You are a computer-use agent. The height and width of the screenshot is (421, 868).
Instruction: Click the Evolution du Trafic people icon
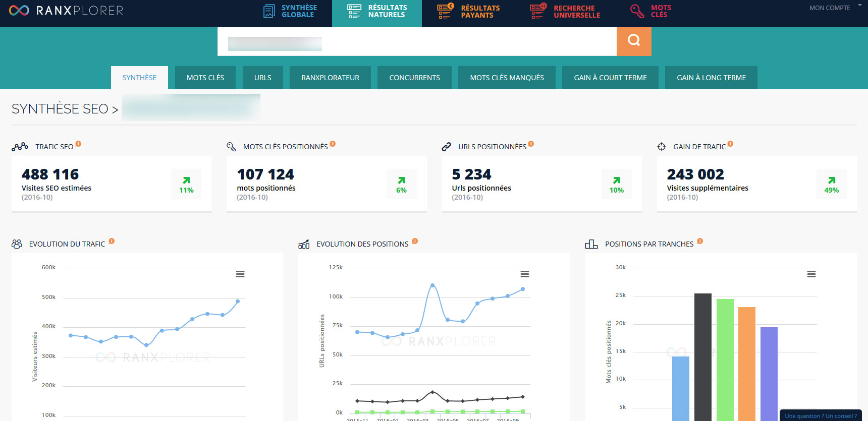coord(17,244)
